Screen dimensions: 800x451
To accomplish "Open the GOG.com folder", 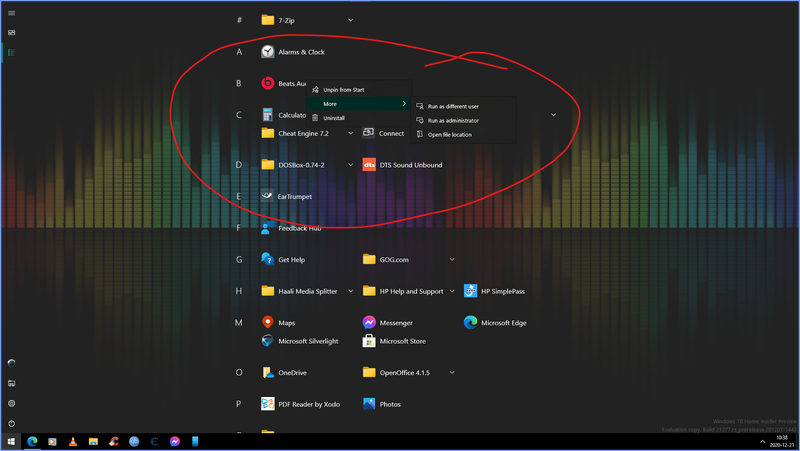I will [386, 260].
